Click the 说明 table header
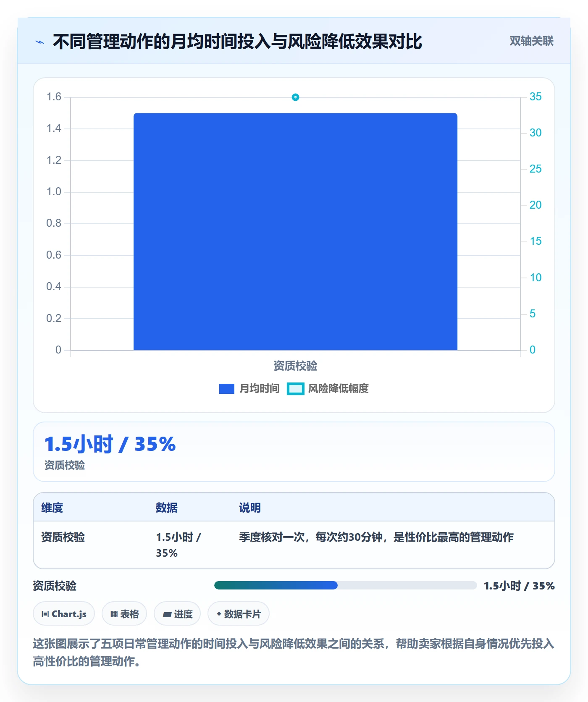 coord(250,508)
